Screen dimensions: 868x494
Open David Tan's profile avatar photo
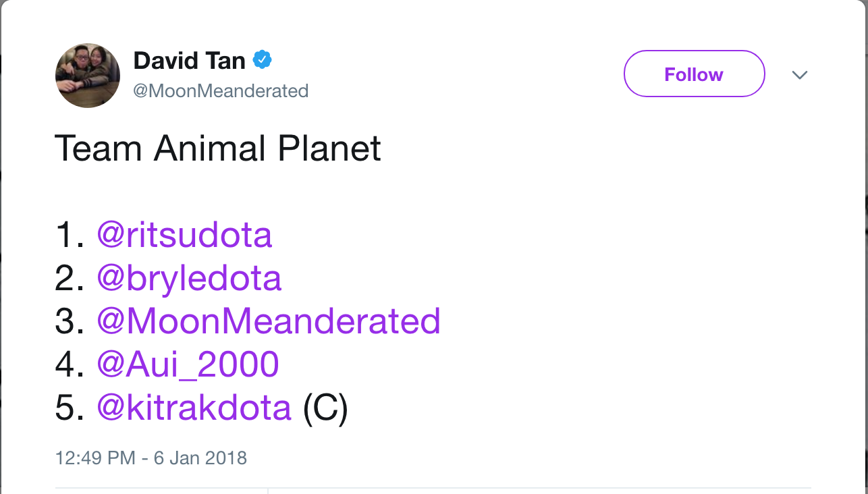(x=88, y=75)
